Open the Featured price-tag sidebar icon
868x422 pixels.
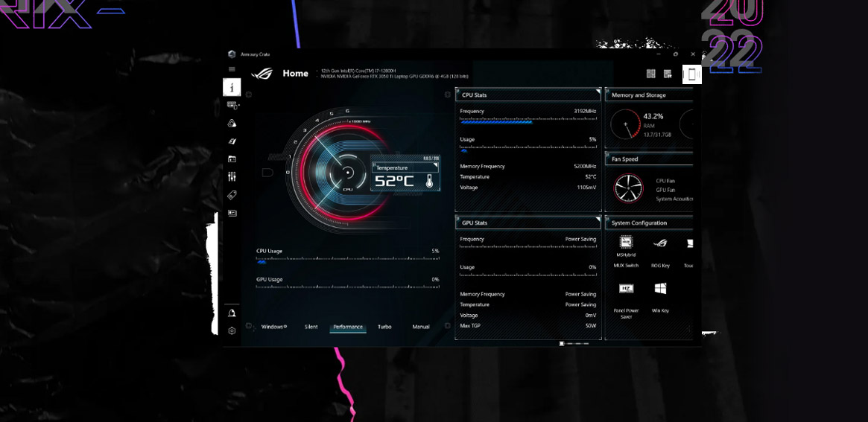pyautogui.click(x=232, y=195)
